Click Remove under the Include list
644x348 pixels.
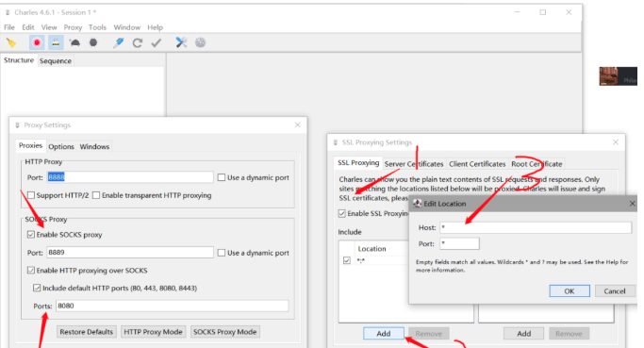(428, 333)
